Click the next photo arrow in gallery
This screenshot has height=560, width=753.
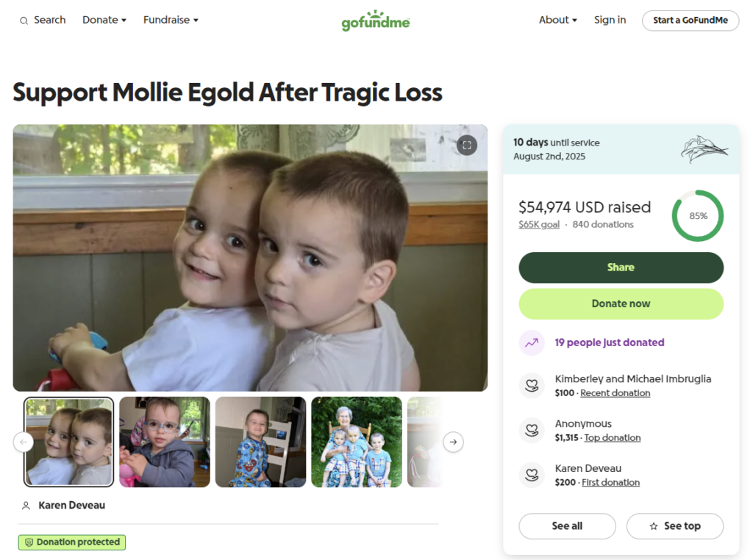click(453, 442)
